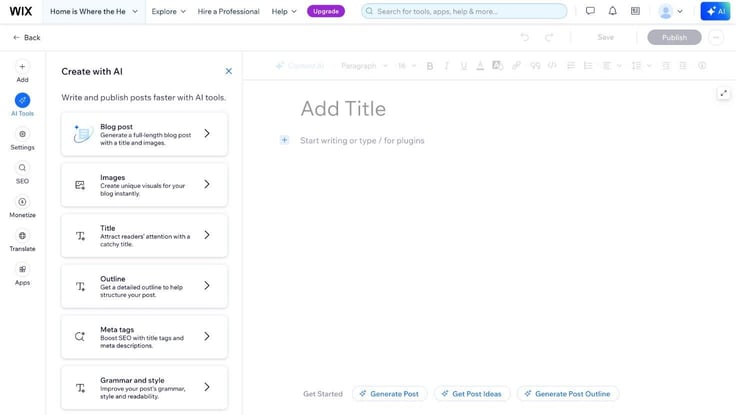
Task: Open Paragraph style dropdown
Action: click(364, 66)
